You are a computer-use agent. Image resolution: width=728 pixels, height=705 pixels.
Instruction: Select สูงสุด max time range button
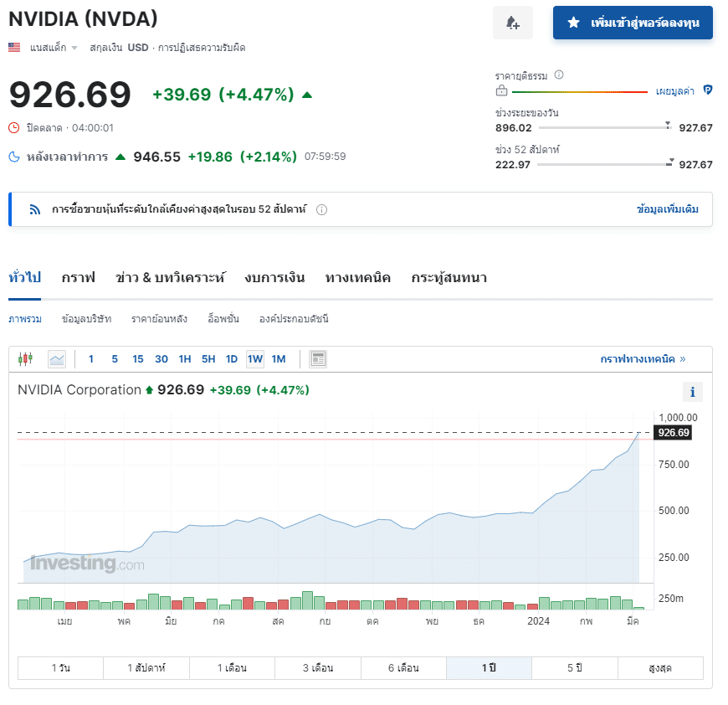point(660,668)
